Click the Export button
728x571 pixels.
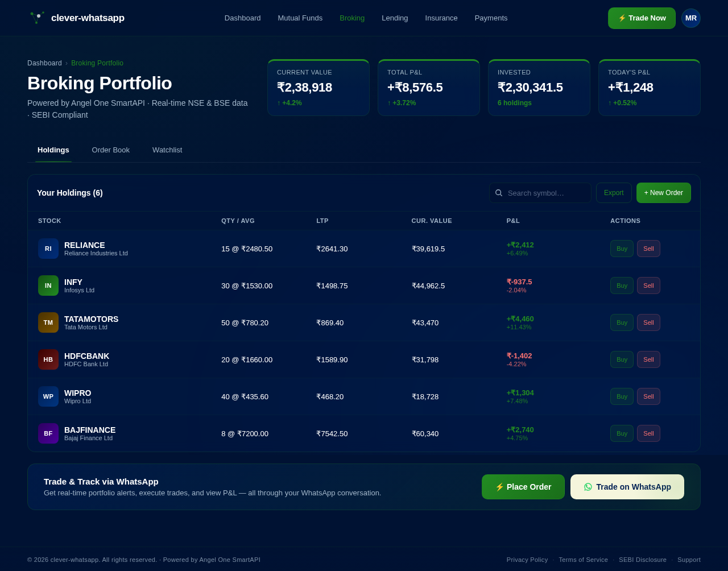click(614, 192)
